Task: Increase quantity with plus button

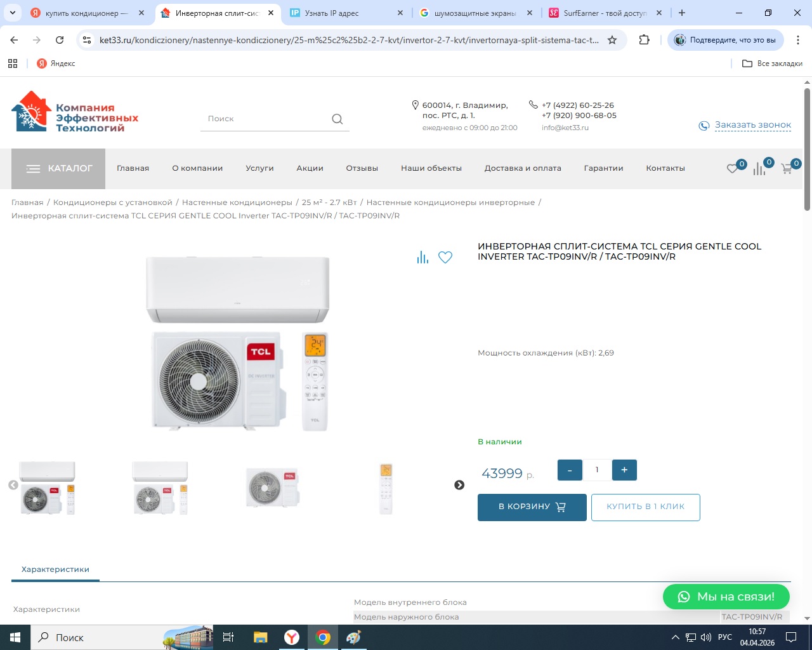Action: 624,470
